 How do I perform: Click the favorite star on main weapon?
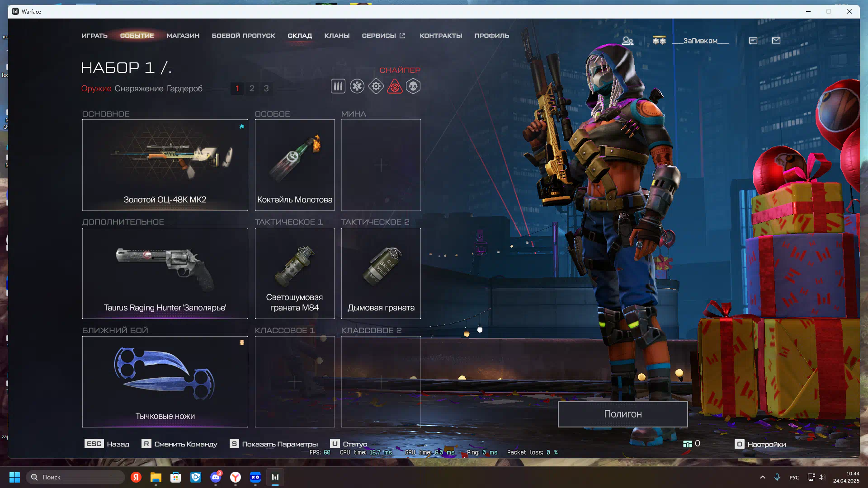point(242,127)
